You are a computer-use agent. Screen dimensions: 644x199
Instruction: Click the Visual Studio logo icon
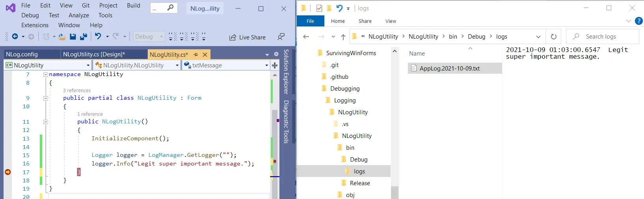(11, 7)
